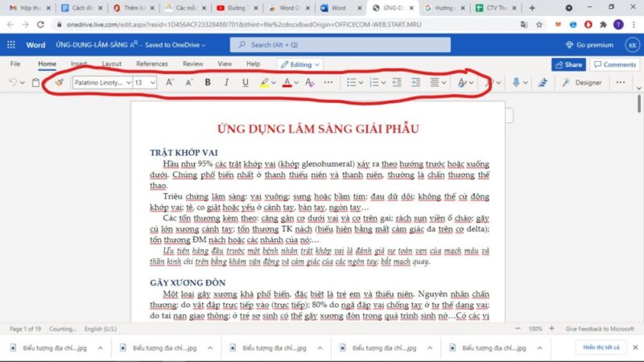The height and width of the screenshot is (362, 644).
Task: Click the translate page icon
Action: (x=524, y=25)
